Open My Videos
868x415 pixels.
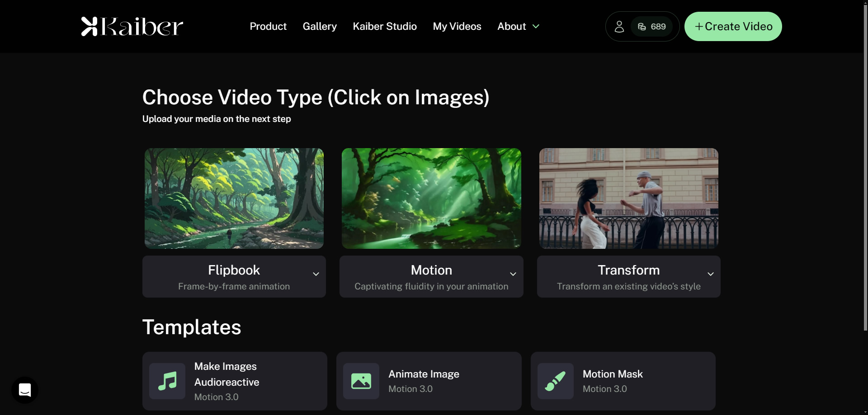[457, 27]
